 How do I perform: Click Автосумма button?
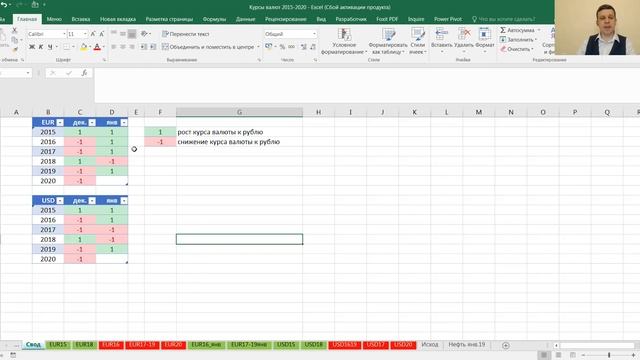518,30
